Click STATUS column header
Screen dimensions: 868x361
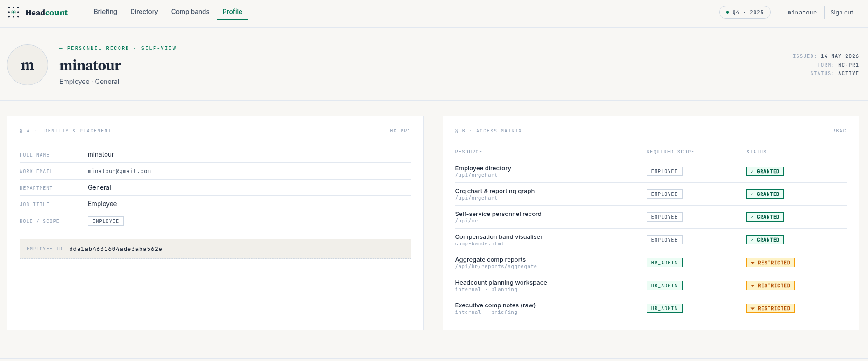click(756, 152)
